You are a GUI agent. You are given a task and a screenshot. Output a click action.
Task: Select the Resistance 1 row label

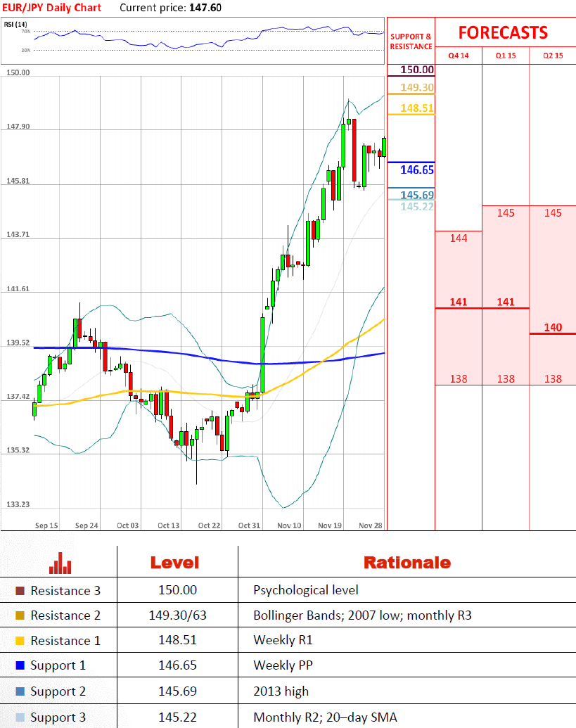(65, 641)
